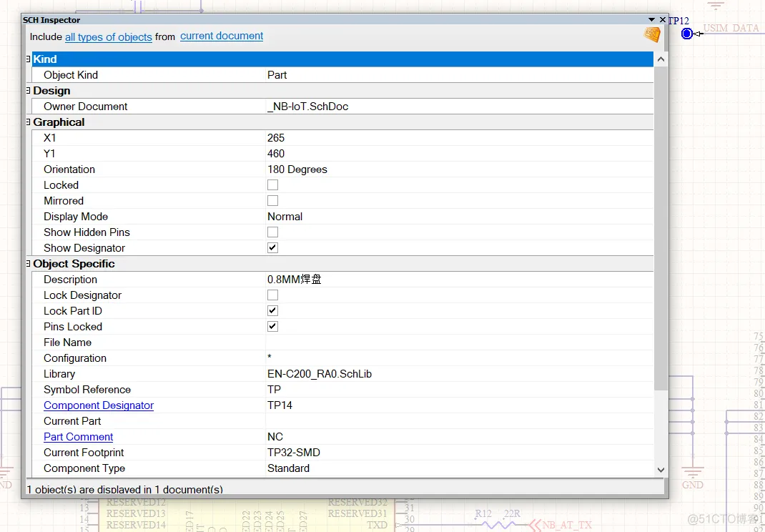The height and width of the screenshot is (532, 765).
Task: Collapse the Object Specific section
Action: (x=29, y=264)
